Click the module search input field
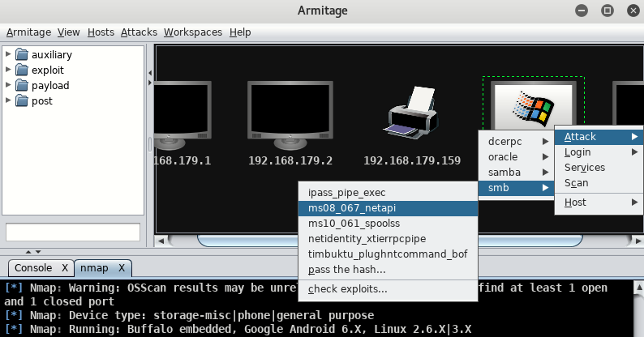This screenshot has width=644, height=337. tap(73, 232)
